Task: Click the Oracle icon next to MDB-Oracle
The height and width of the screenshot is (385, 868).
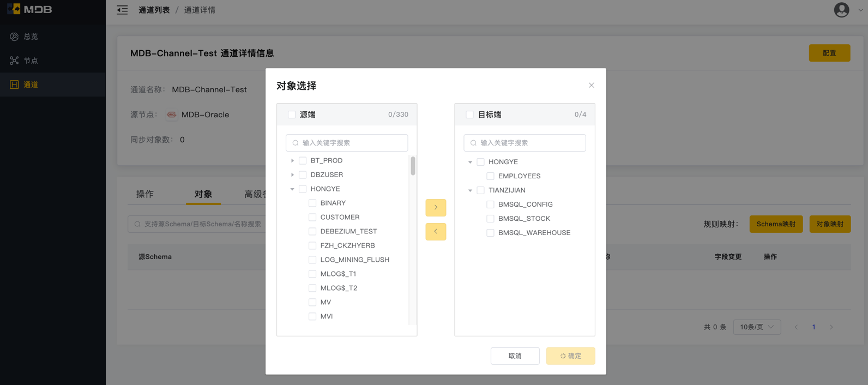Action: coord(171,115)
